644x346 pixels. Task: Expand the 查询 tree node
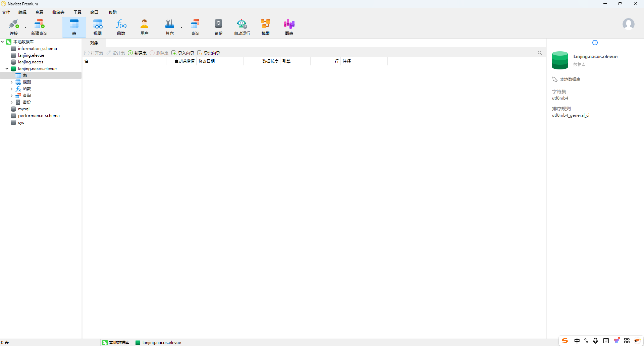(11, 96)
